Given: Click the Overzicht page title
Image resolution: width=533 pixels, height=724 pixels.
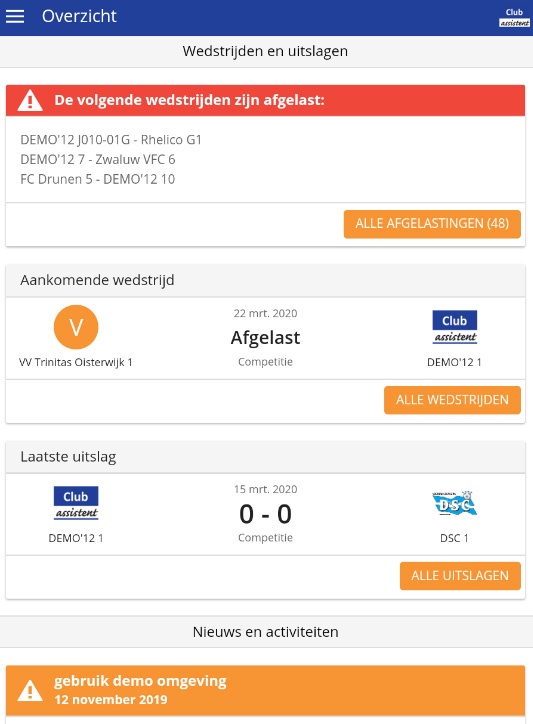Looking at the screenshot, I should [x=79, y=16].
